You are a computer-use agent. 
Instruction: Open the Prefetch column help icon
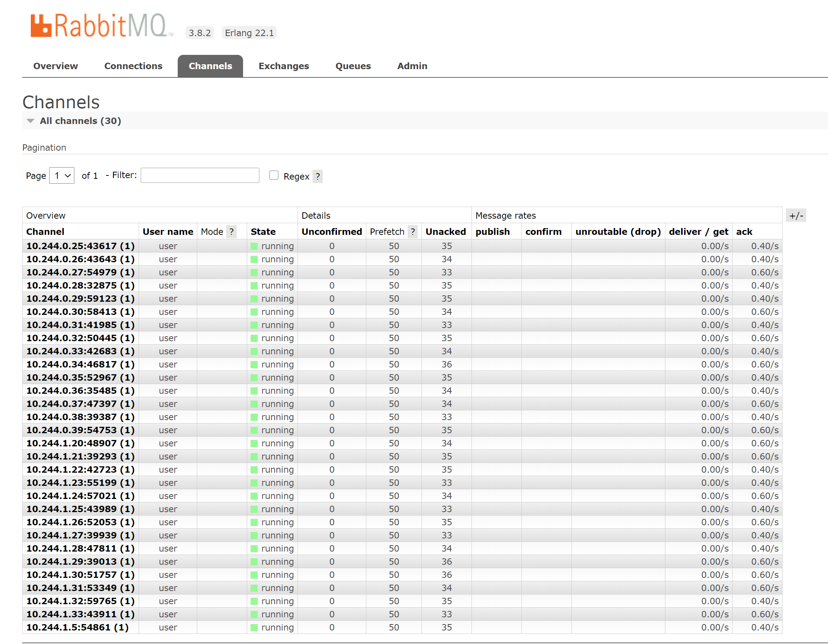click(412, 232)
